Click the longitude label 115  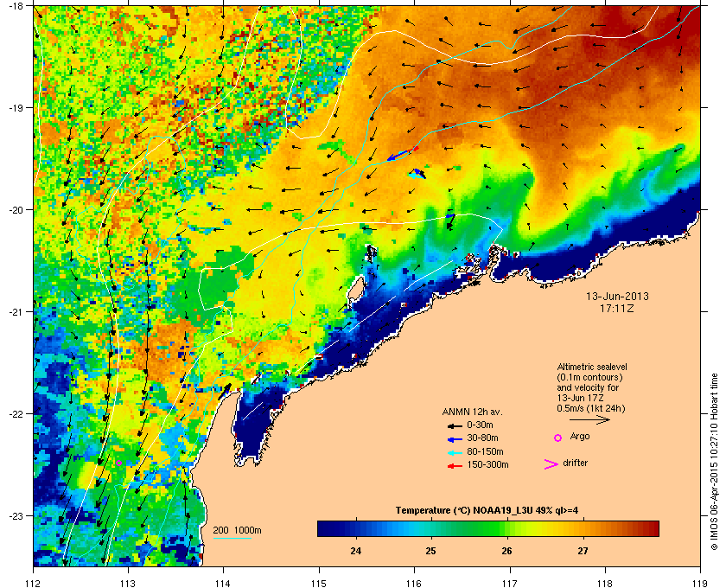[319, 583]
